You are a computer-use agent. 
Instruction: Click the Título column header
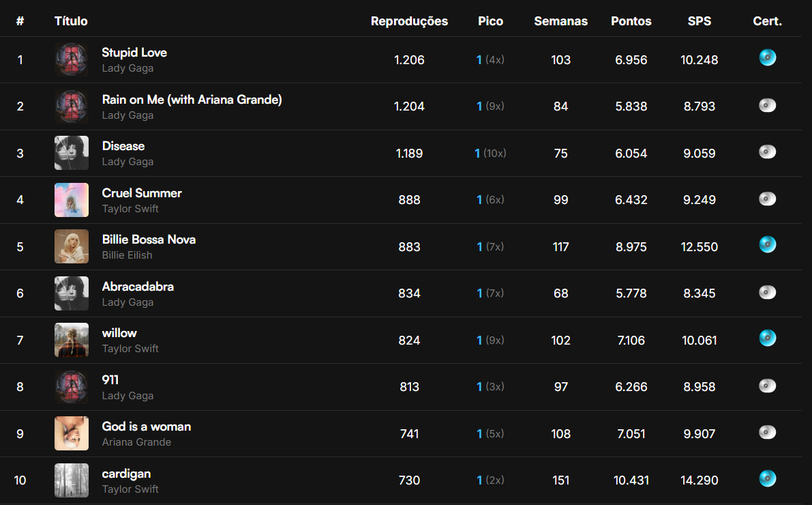[x=71, y=21]
